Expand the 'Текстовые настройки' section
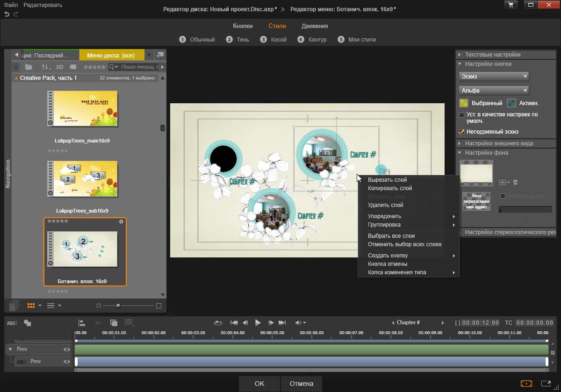 pos(493,55)
